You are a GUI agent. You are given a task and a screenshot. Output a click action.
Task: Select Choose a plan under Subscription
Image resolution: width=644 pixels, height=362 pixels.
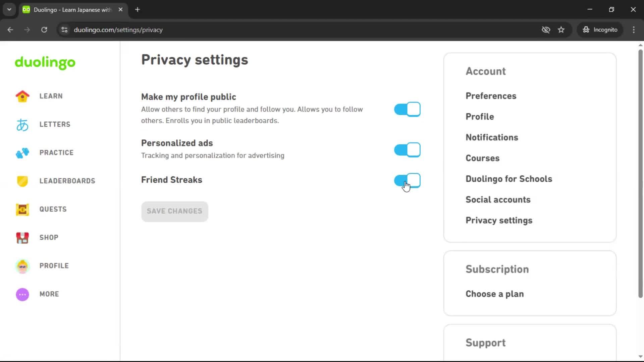(494, 294)
